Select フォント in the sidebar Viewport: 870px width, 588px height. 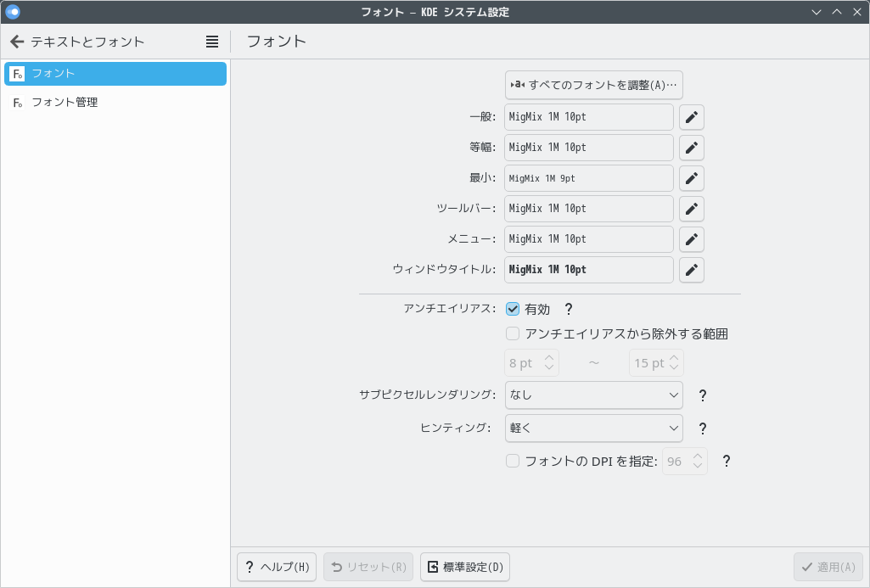click(x=115, y=74)
